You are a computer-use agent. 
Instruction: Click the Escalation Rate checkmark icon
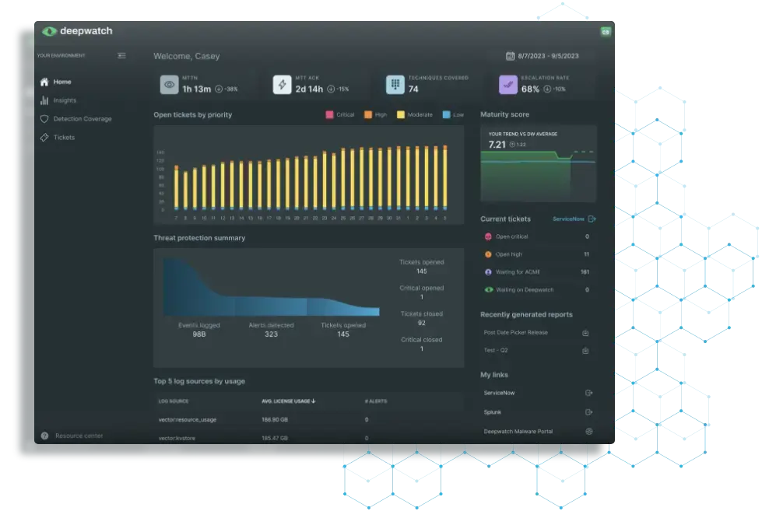pyautogui.click(x=508, y=85)
